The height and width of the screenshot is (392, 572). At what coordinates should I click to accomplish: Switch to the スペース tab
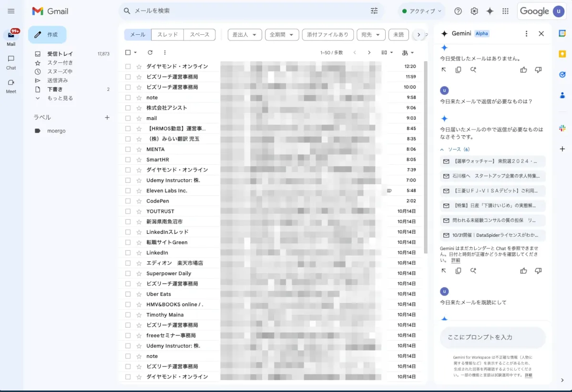pyautogui.click(x=199, y=35)
